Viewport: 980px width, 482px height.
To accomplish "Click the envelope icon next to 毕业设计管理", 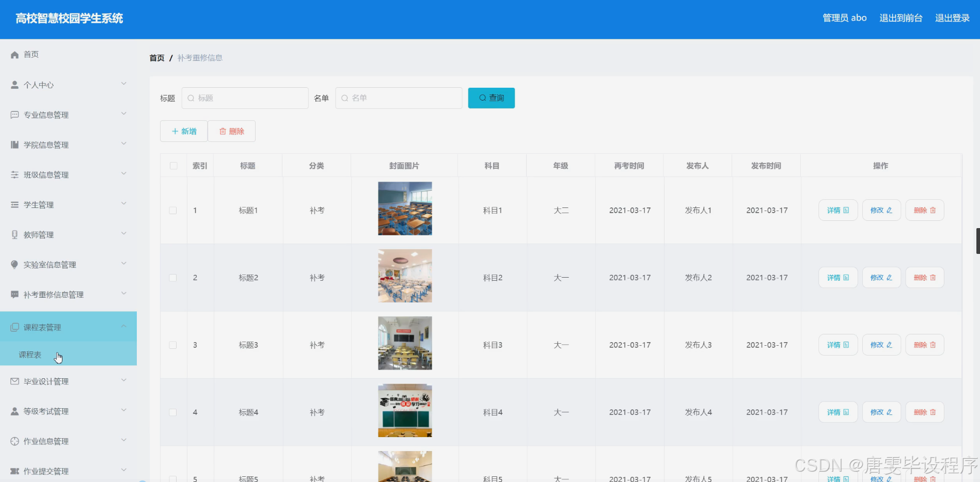I will [x=14, y=381].
